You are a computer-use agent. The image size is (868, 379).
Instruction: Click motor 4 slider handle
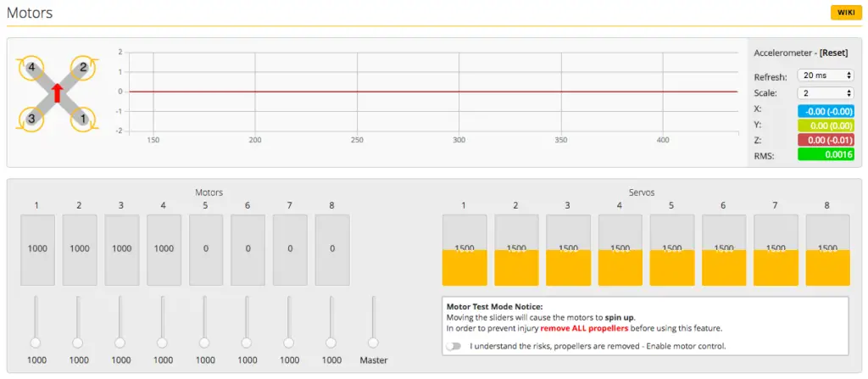[x=162, y=342]
